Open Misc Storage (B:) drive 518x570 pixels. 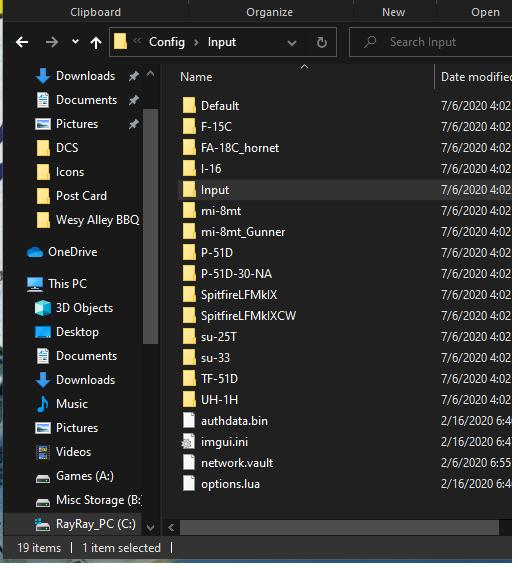[x=89, y=500]
